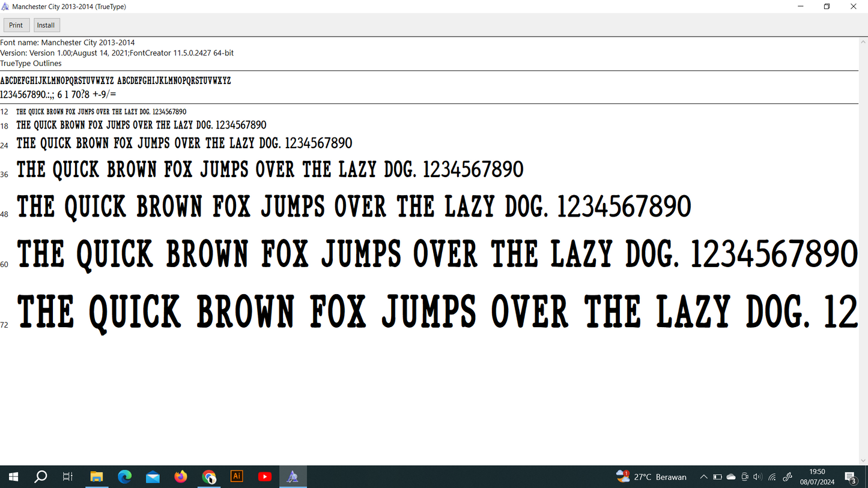Screen dimensions: 868x488
Task: Open the OneDrive cloud tray icon
Action: [731, 477]
